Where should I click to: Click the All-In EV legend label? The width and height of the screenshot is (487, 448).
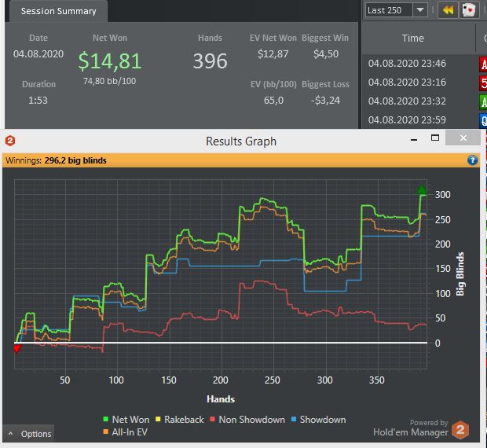pos(130,431)
